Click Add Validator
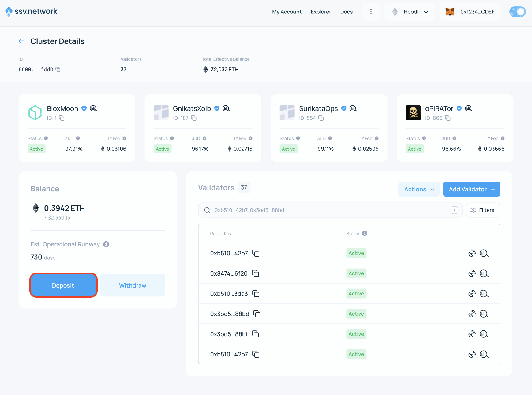This screenshot has height=395, width=532. pyautogui.click(x=471, y=189)
